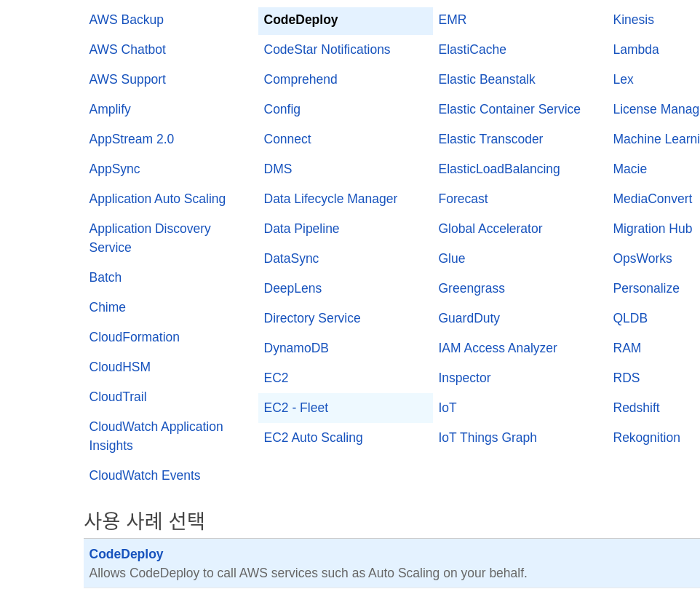The width and height of the screenshot is (700, 597).
Task: Choose Application Discovery Service
Action: (x=150, y=238)
